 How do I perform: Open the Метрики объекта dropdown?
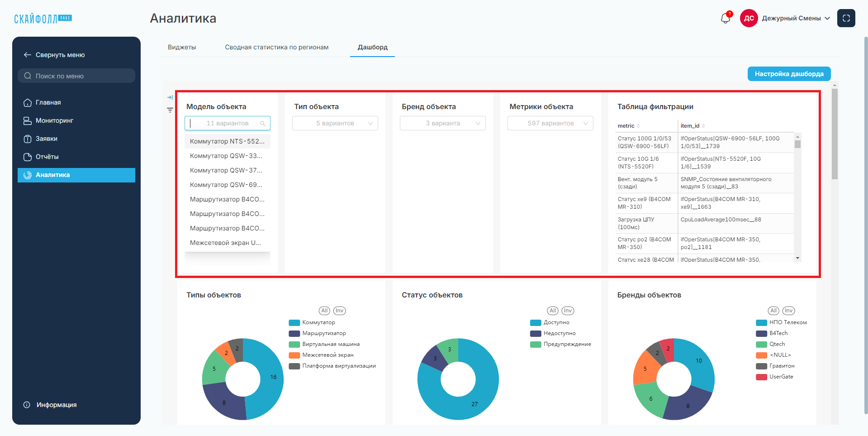pos(550,123)
